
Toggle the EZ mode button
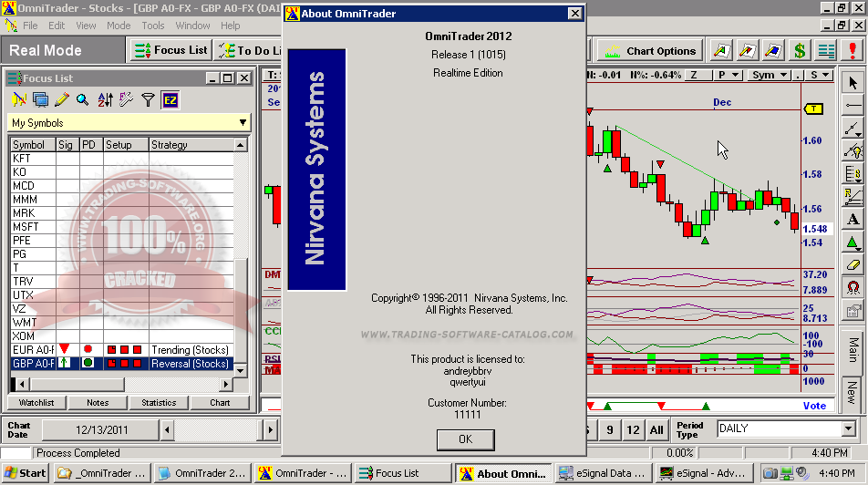(170, 100)
